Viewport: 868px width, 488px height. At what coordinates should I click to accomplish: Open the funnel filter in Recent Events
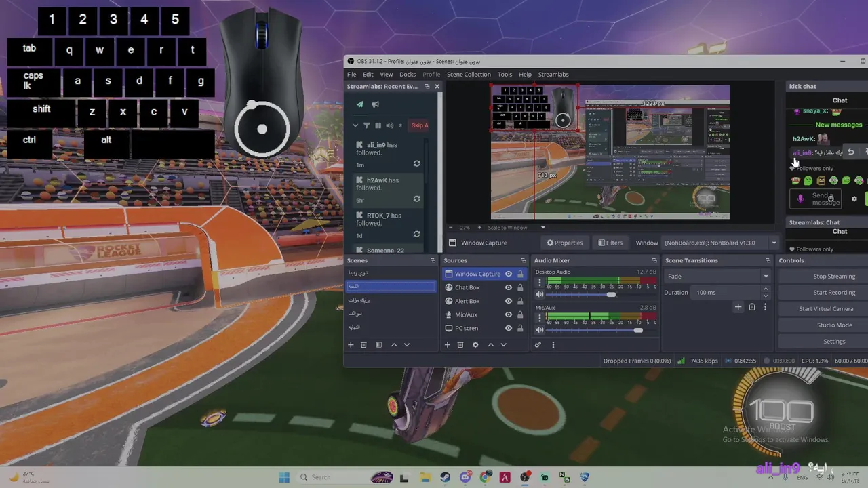coord(367,125)
